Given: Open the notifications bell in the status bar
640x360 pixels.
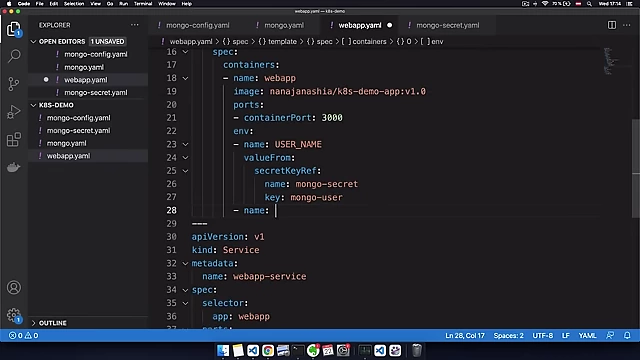Looking at the screenshot, I should [x=627, y=336].
